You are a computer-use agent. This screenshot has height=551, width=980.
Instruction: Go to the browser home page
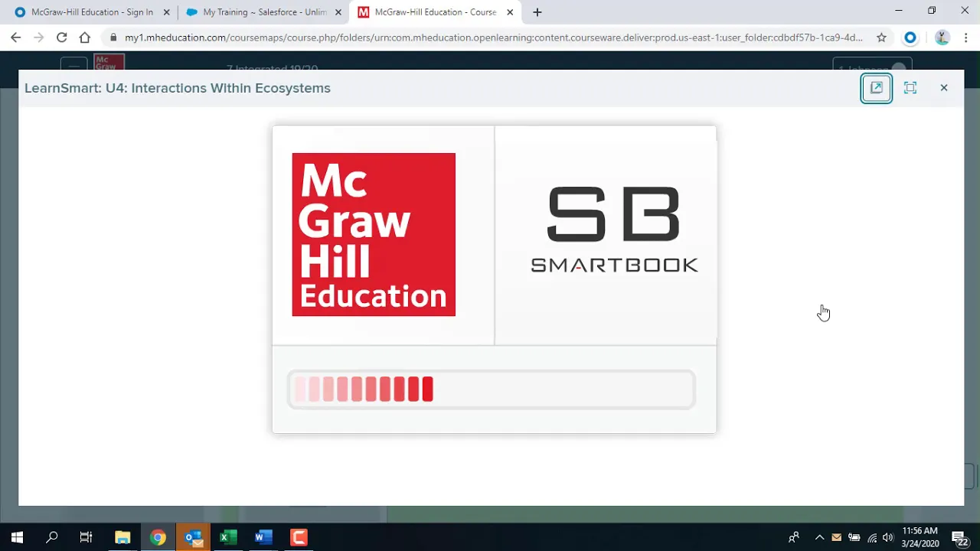click(x=85, y=37)
